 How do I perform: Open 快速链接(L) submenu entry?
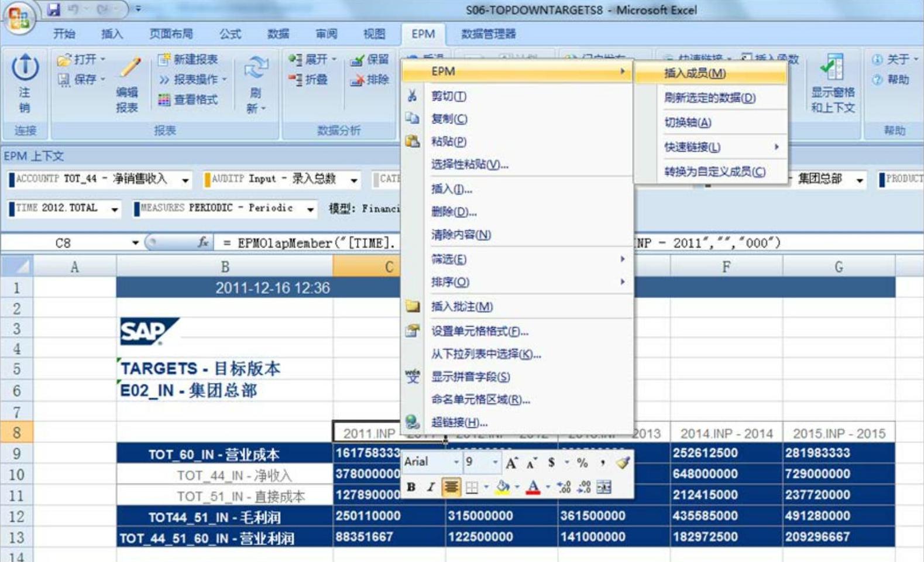tap(710, 147)
